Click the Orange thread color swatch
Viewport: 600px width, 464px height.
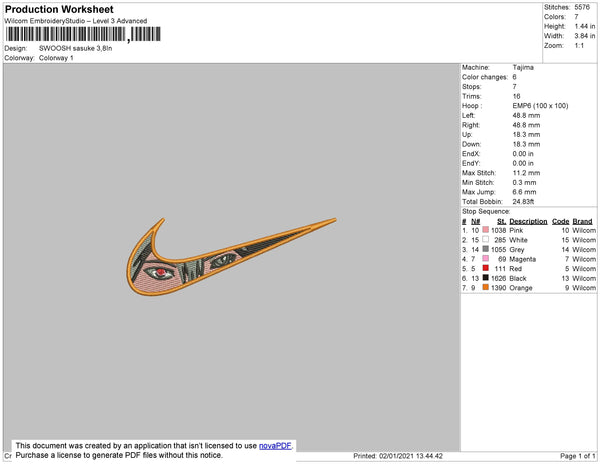486,287
